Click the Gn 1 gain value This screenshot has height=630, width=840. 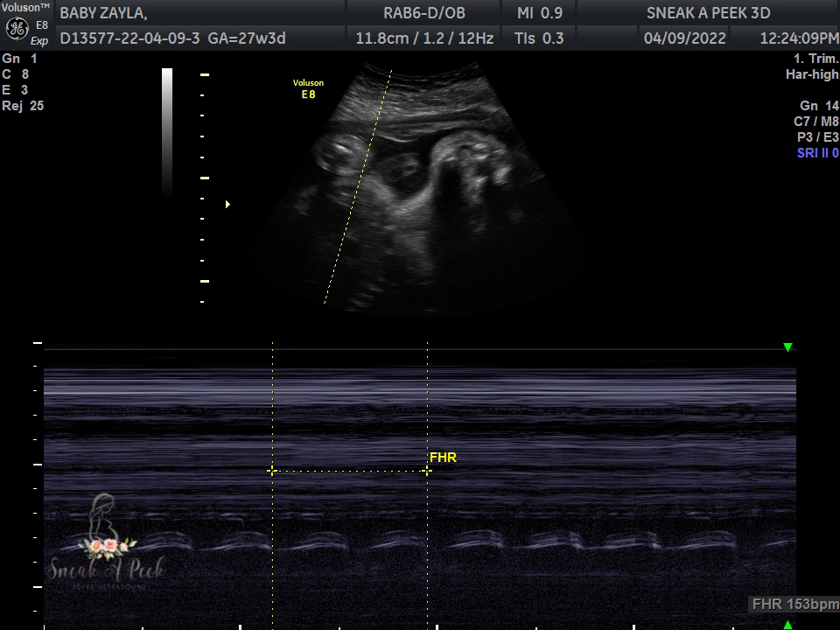click(x=20, y=59)
